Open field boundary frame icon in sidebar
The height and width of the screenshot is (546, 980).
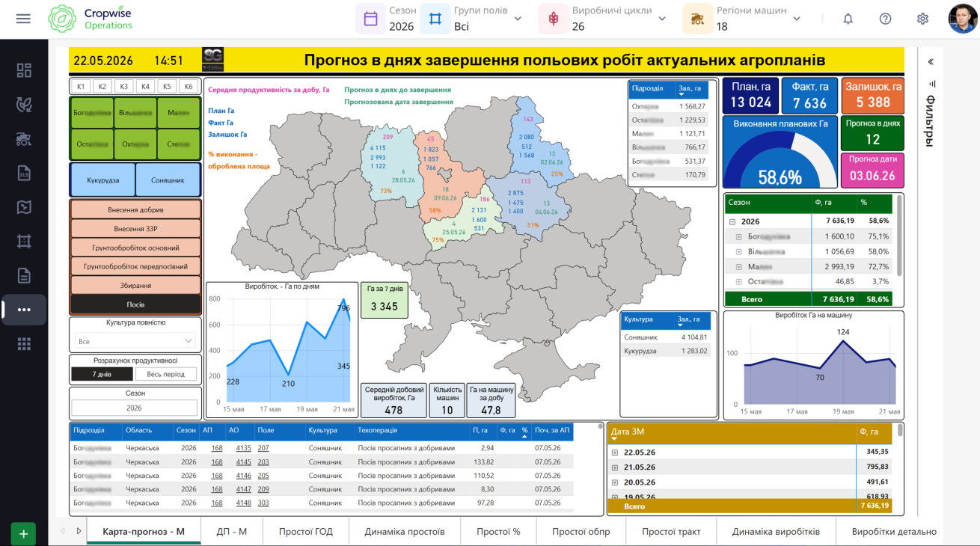click(24, 241)
